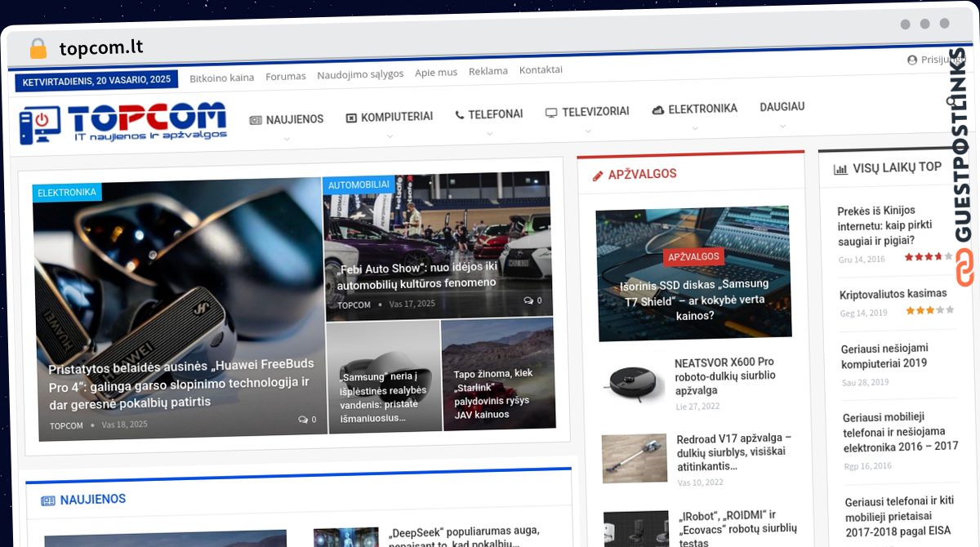This screenshot has height=547, width=980.
Task: Expand the chevron under TELEVIZORIAI
Action: pyautogui.click(x=588, y=131)
